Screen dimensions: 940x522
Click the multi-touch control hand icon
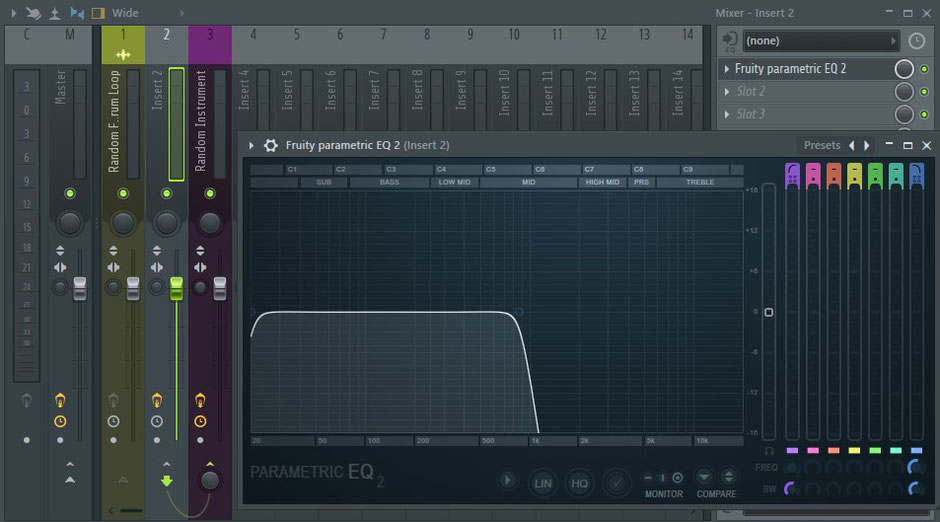tap(34, 13)
